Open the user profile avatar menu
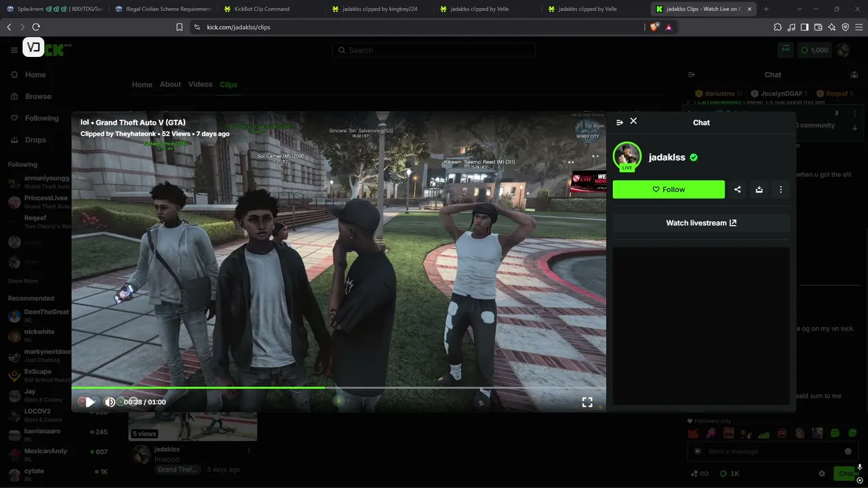 point(844,50)
